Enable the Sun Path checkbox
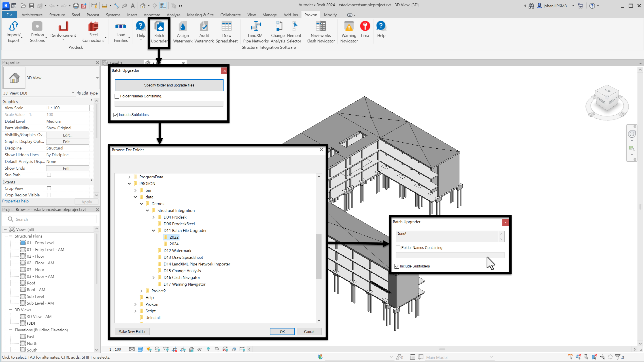644x362 pixels. [x=49, y=175]
